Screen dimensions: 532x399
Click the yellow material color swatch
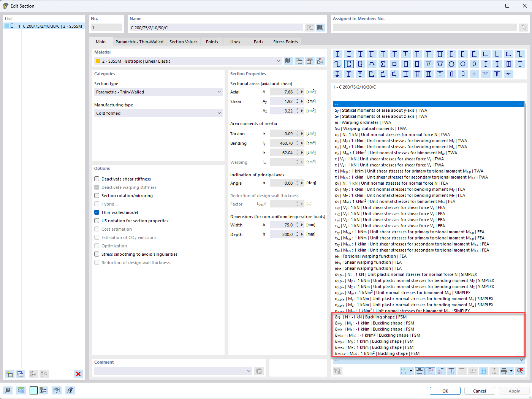(x=98, y=61)
